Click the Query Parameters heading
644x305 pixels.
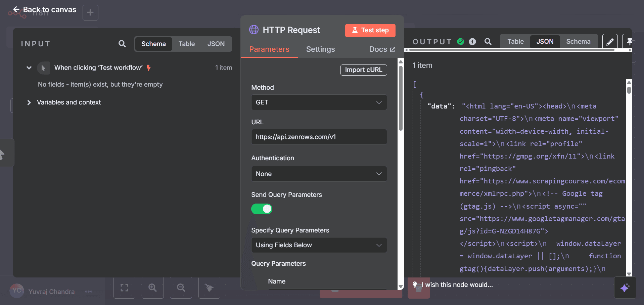[x=279, y=264]
